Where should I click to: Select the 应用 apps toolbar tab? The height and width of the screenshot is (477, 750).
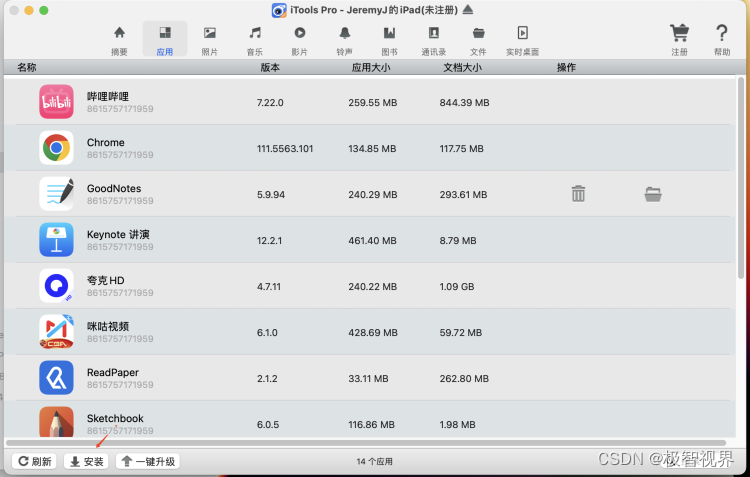coord(165,40)
